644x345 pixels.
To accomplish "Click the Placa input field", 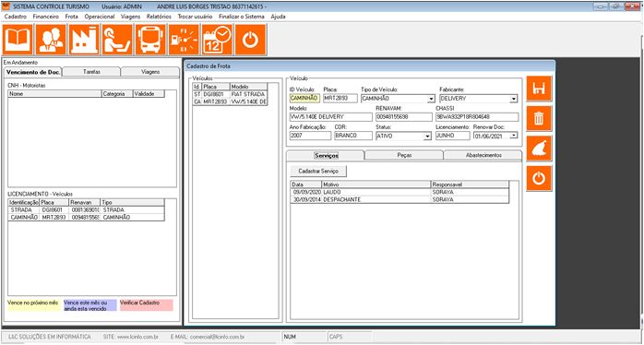I will click(340, 99).
